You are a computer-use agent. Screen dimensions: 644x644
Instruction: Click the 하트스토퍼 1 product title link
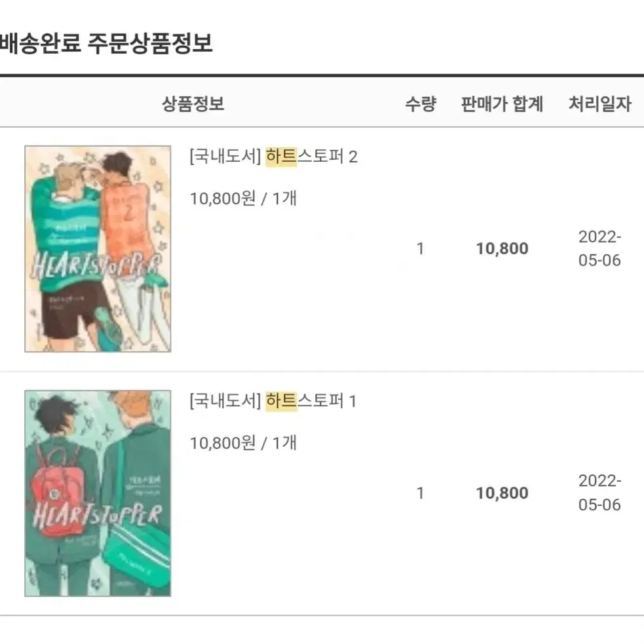[273, 401]
